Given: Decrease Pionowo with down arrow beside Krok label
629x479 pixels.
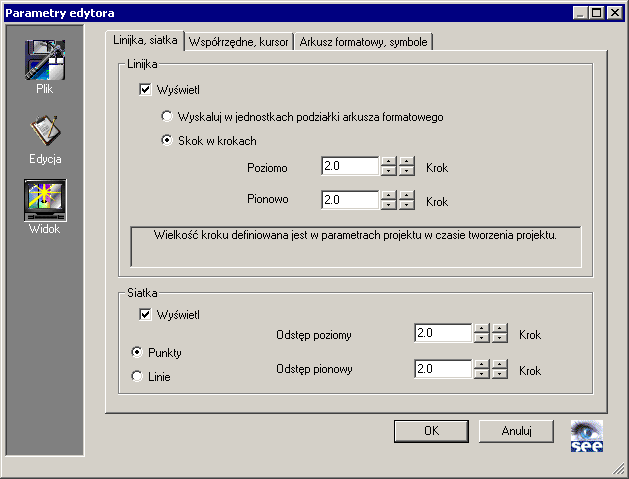Looking at the screenshot, I should click(x=407, y=205).
